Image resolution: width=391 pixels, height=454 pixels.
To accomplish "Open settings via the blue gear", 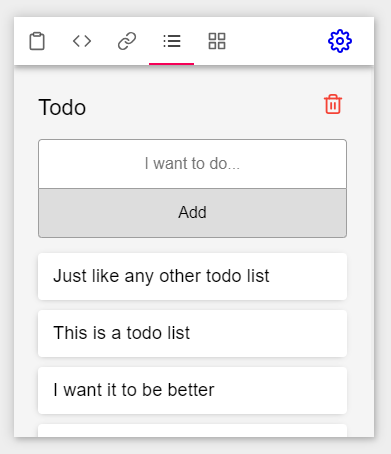I will 340,41.
